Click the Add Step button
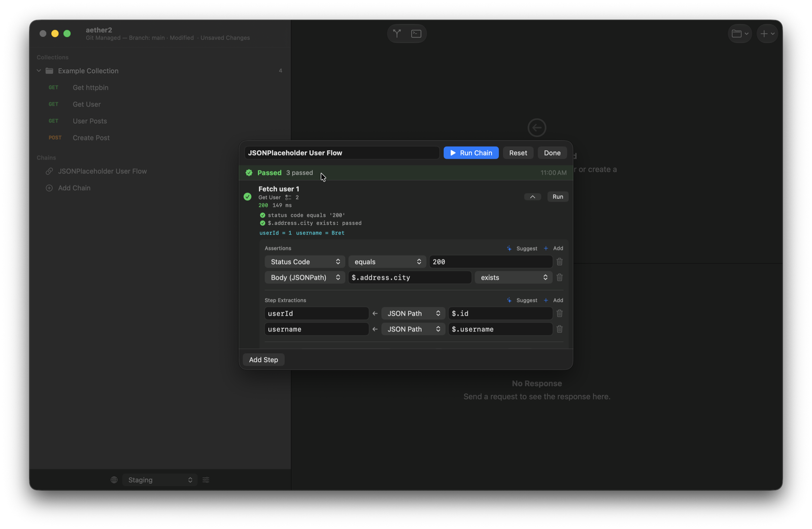 pos(263,360)
